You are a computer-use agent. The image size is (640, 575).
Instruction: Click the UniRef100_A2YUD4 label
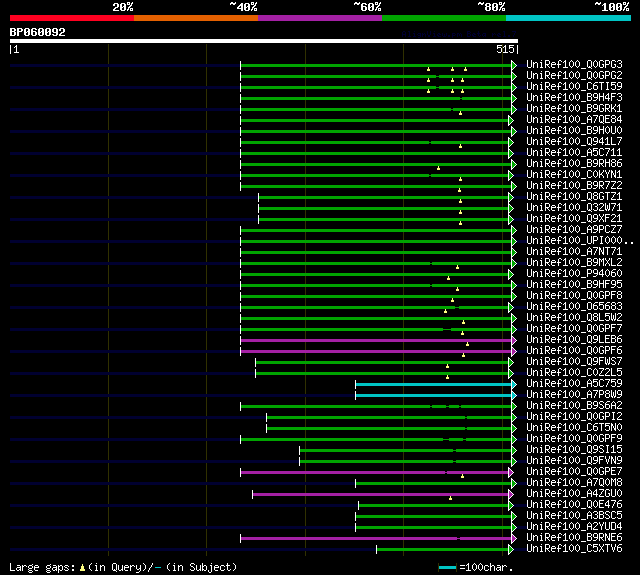[x=574, y=527]
